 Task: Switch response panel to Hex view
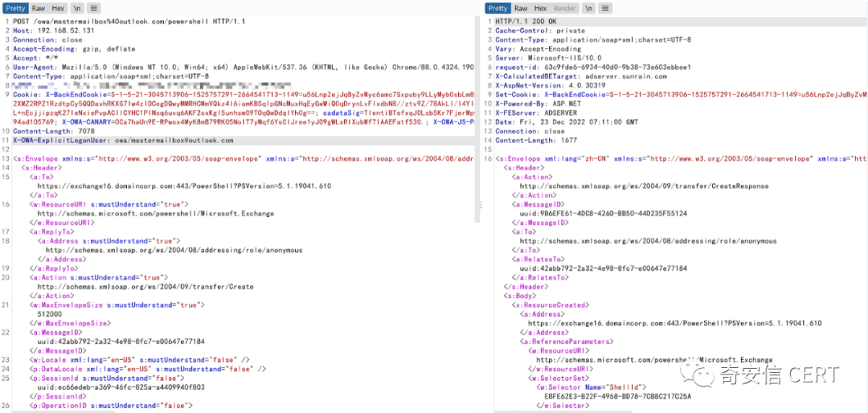[x=540, y=8]
